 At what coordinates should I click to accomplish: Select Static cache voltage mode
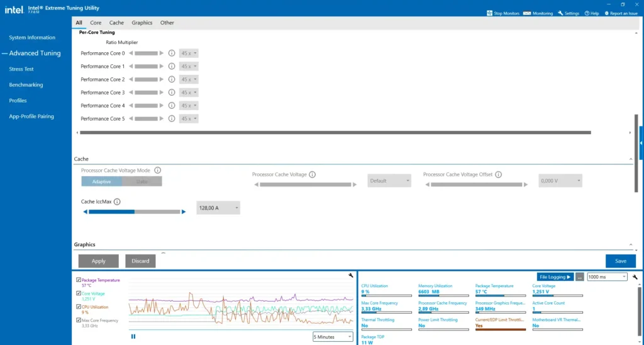(142, 181)
